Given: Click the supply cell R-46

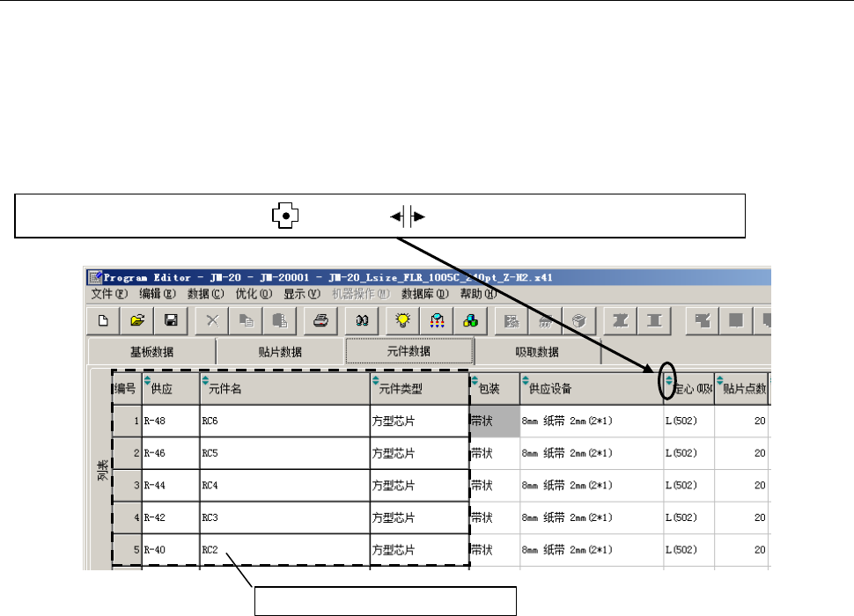Looking at the screenshot, I should pyautogui.click(x=171, y=452).
